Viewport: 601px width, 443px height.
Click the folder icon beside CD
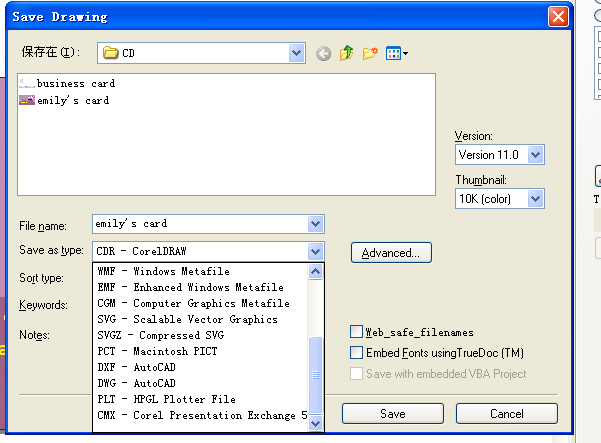pyautogui.click(x=110, y=53)
